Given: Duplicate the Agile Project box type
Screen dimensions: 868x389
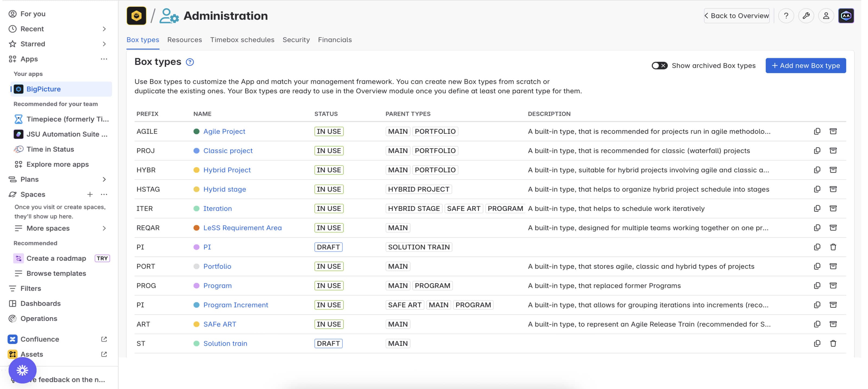Looking at the screenshot, I should click(x=817, y=132).
